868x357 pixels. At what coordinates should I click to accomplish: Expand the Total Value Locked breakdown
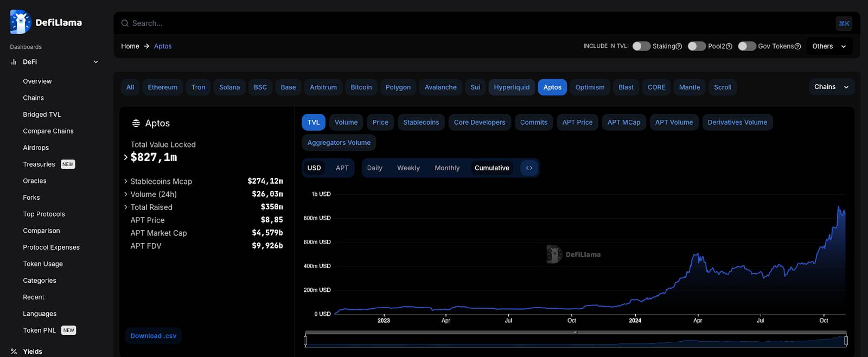click(126, 157)
